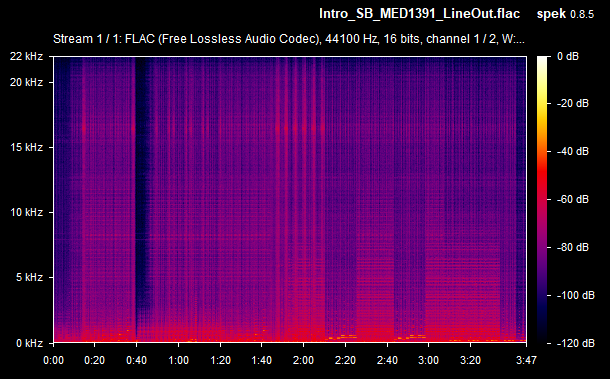Screen dimensions: 610x379
Task: Click the 3:47 end time label
Action: [526, 360]
